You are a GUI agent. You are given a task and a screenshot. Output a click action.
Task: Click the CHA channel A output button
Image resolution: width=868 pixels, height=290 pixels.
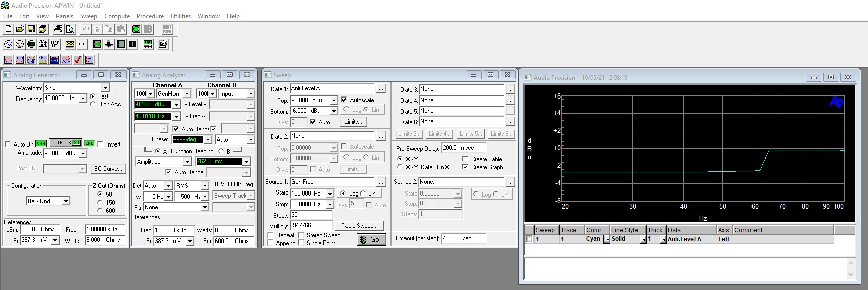(41, 143)
